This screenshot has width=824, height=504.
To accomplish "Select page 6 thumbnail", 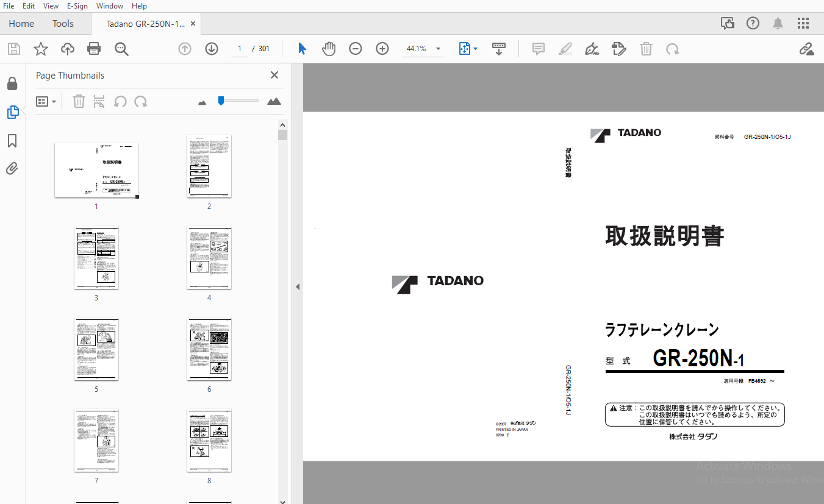I will [x=209, y=349].
